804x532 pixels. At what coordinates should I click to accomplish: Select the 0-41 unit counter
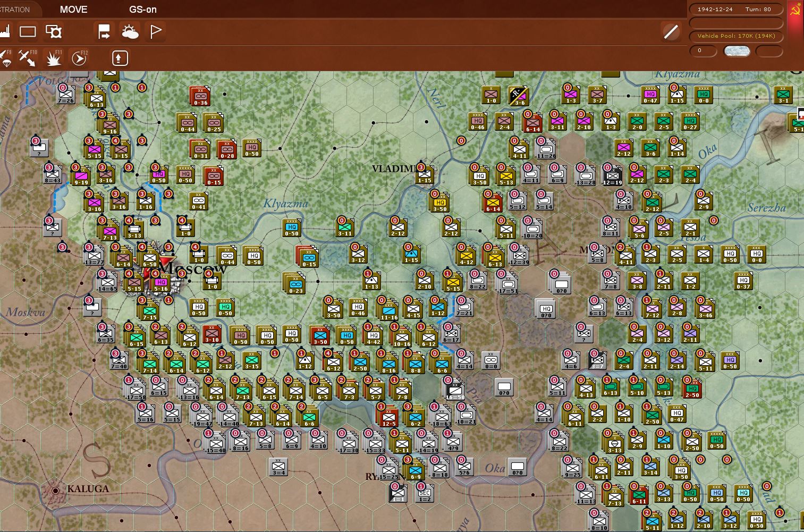point(199,201)
